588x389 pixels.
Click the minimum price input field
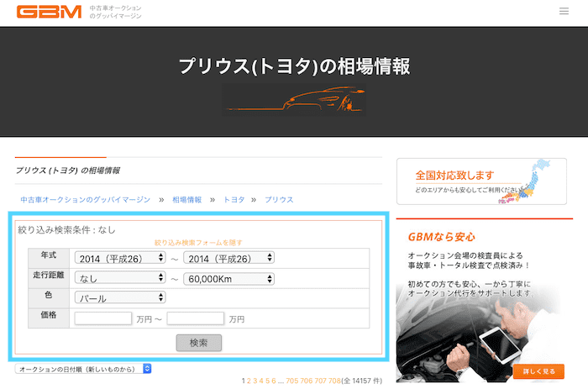coord(103,318)
